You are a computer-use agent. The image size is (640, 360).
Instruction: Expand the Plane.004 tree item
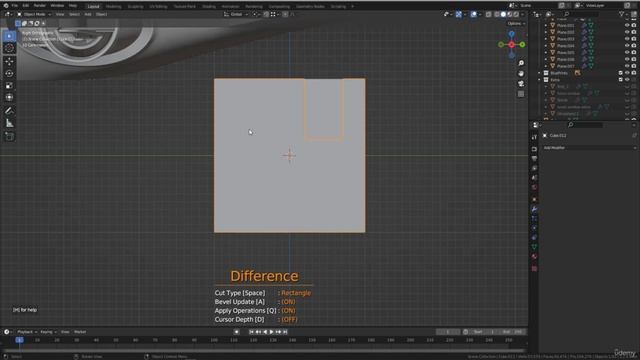546,46
